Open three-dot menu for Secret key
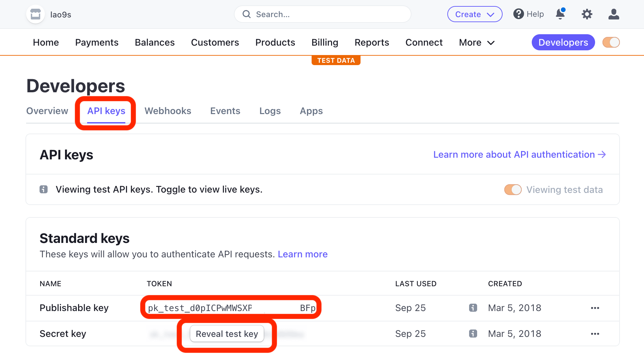This screenshot has height=355, width=644. point(595,334)
